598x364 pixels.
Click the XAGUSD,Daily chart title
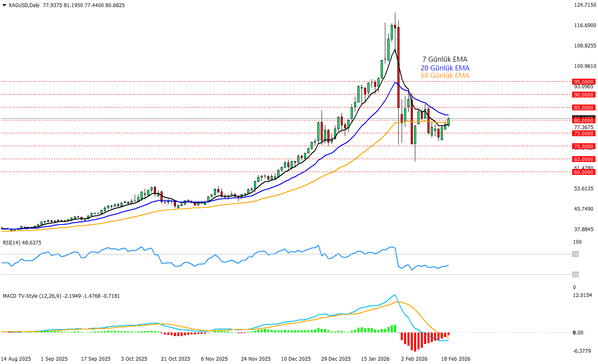click(24, 5)
